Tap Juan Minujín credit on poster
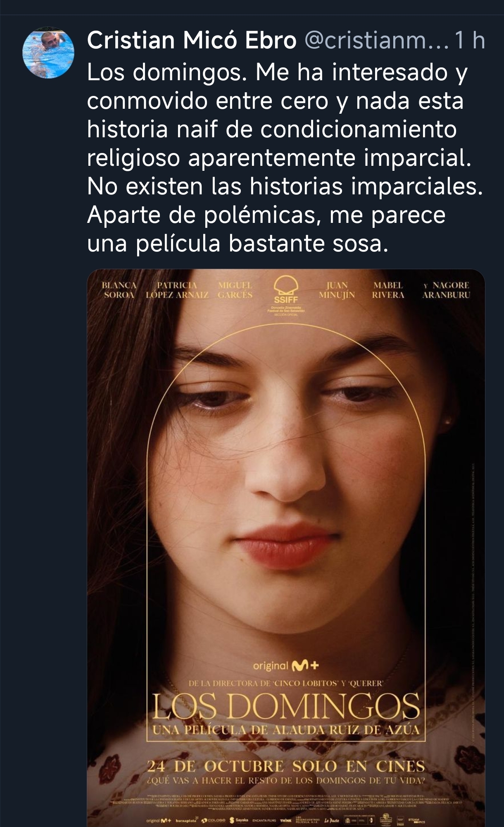 click(337, 290)
